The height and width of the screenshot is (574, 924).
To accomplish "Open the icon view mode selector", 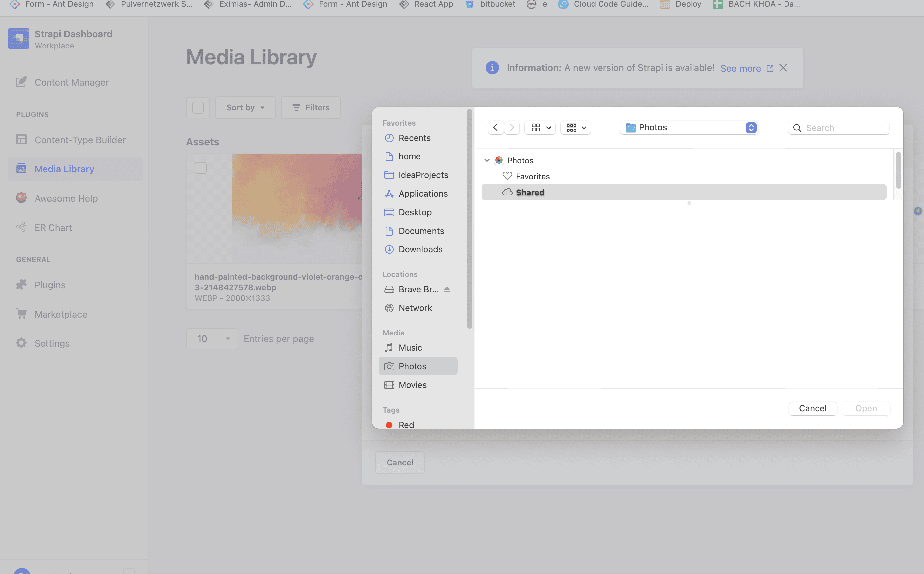I will point(540,128).
